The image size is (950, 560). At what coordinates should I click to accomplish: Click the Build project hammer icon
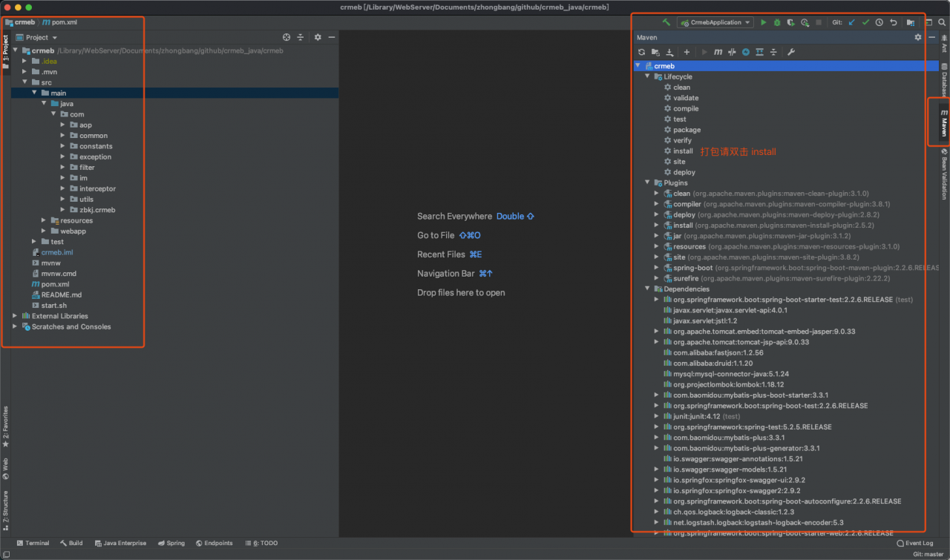click(666, 22)
